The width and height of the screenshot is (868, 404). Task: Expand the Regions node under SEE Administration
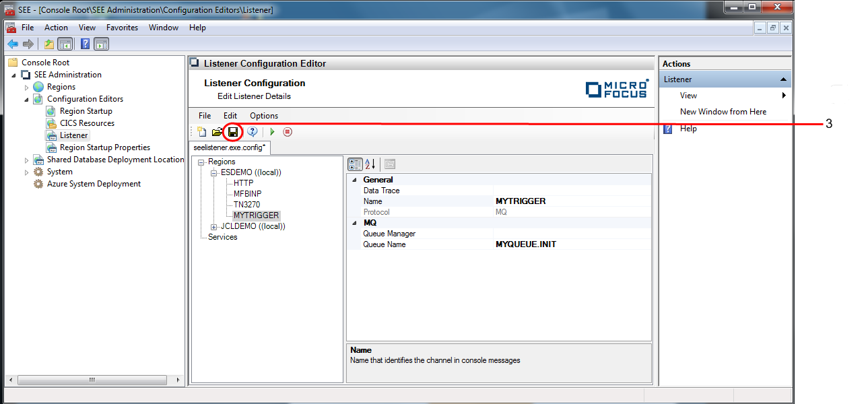point(27,87)
